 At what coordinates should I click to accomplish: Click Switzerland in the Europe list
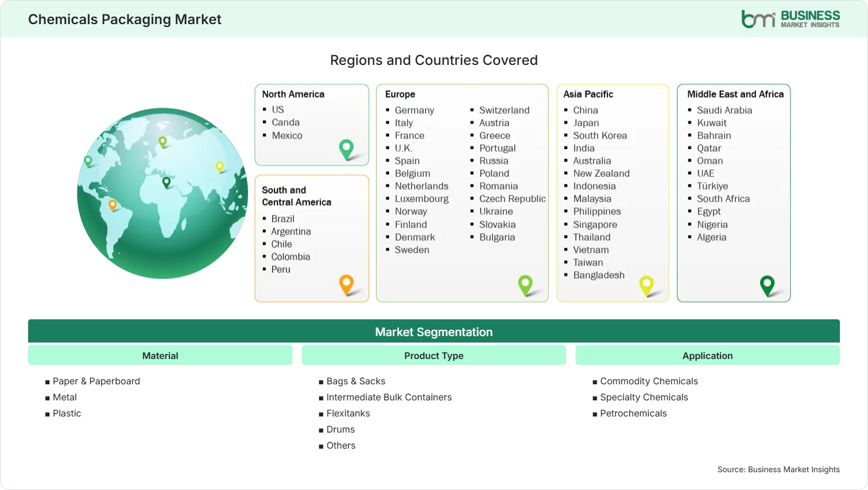505,110
